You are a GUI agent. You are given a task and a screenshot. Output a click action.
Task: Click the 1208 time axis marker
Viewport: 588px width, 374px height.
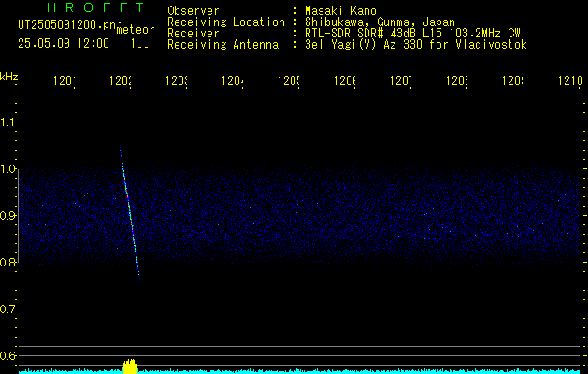point(457,80)
